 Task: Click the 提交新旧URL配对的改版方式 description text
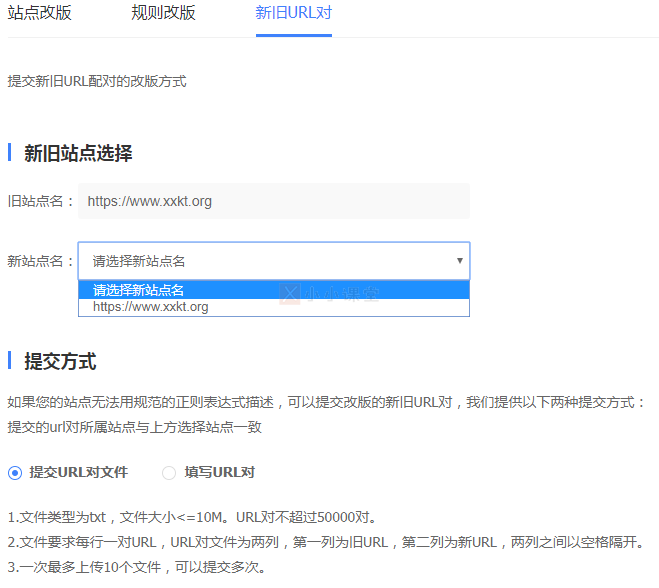click(x=97, y=81)
